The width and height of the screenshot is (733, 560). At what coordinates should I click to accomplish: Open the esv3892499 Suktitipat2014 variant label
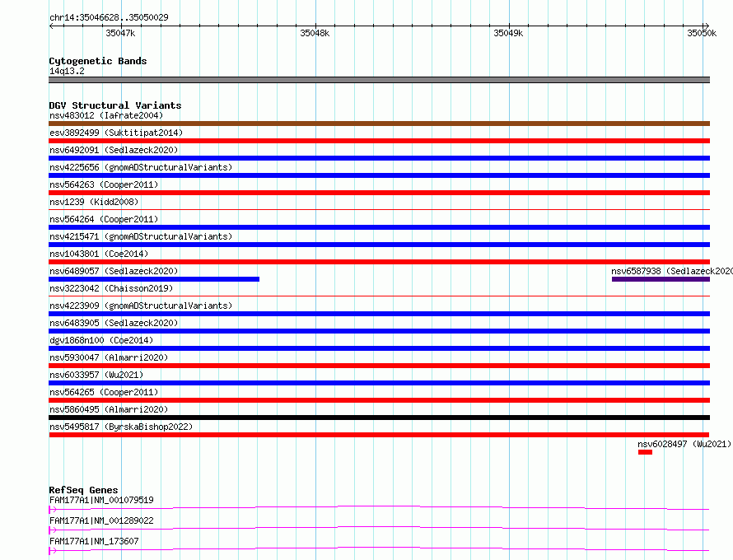click(116, 133)
